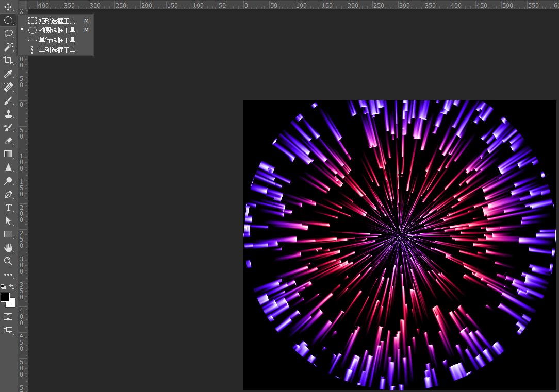Select the Gradient tool
Image resolution: width=559 pixels, height=392 pixels.
click(x=8, y=154)
